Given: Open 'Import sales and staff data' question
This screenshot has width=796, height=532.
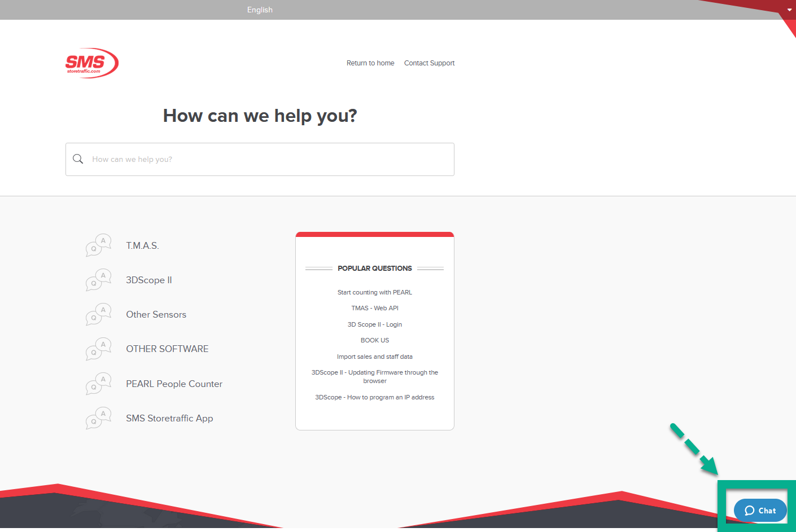Looking at the screenshot, I should pos(375,357).
